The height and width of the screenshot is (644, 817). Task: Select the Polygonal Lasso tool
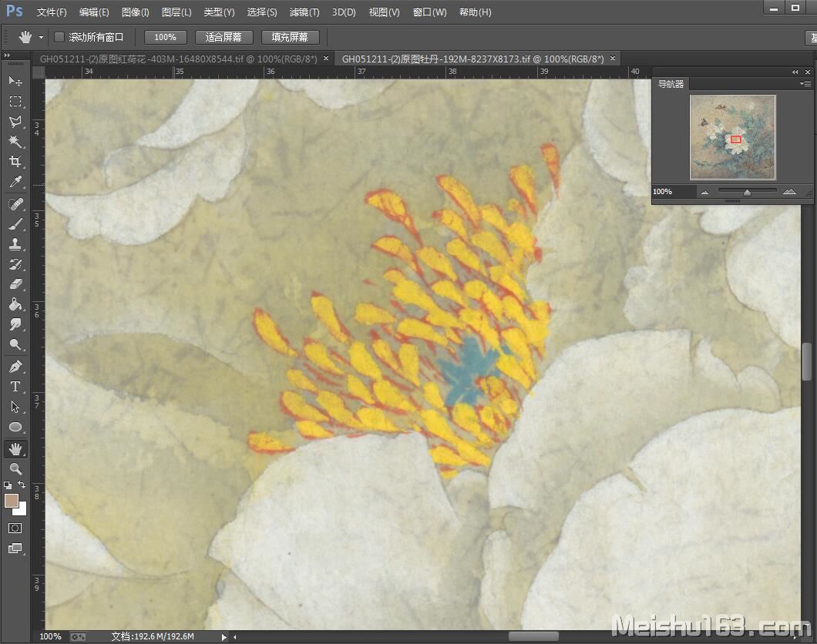coord(15,121)
